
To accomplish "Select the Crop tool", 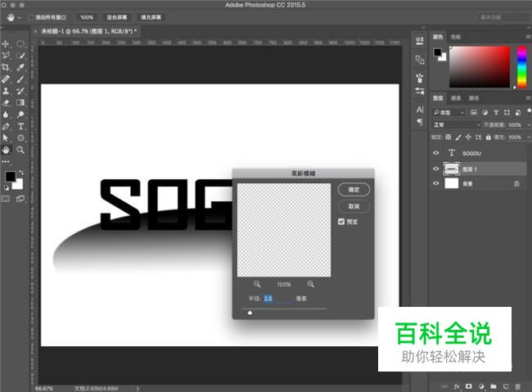I will click(6, 67).
